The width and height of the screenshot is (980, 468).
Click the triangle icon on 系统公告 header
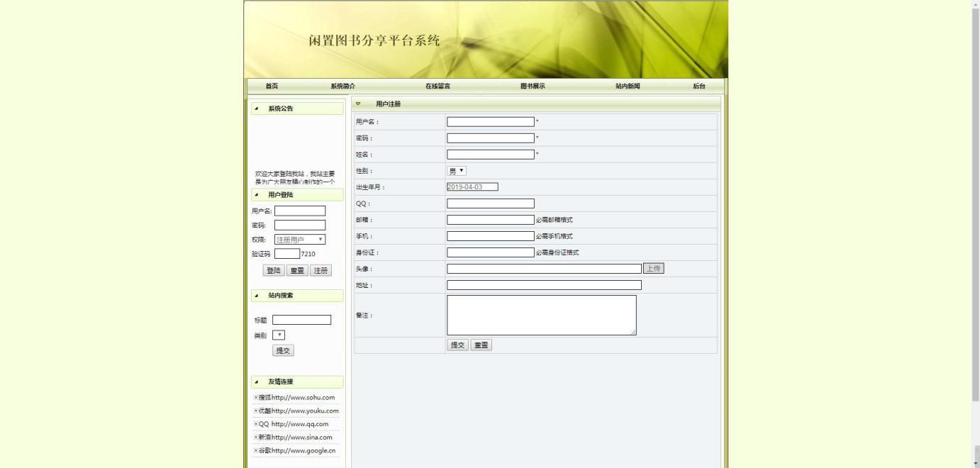point(256,108)
